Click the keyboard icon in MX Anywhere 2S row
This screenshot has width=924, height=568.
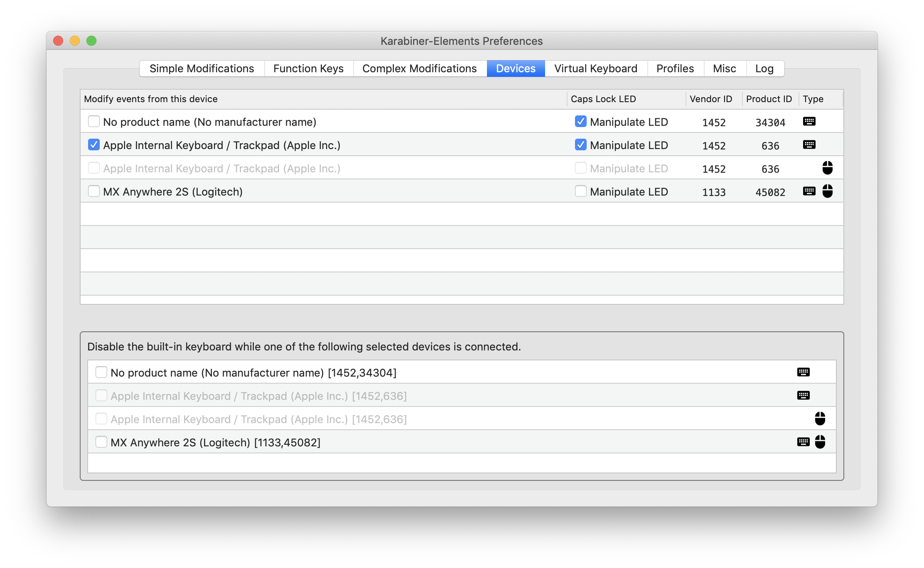(809, 191)
